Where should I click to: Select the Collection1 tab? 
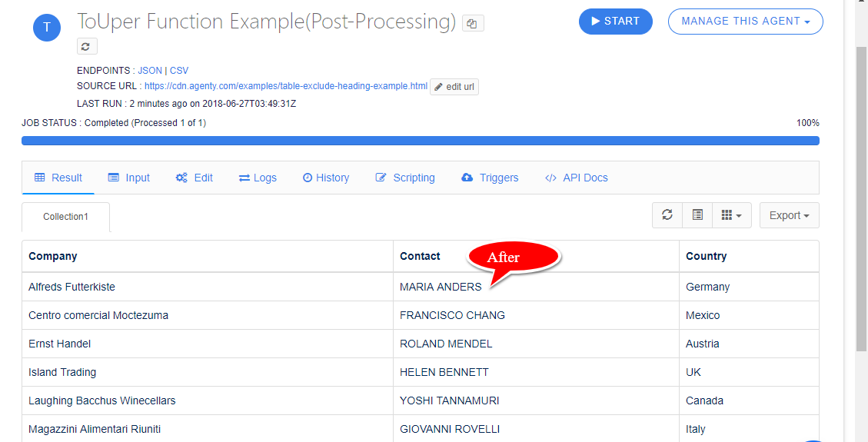click(x=66, y=217)
